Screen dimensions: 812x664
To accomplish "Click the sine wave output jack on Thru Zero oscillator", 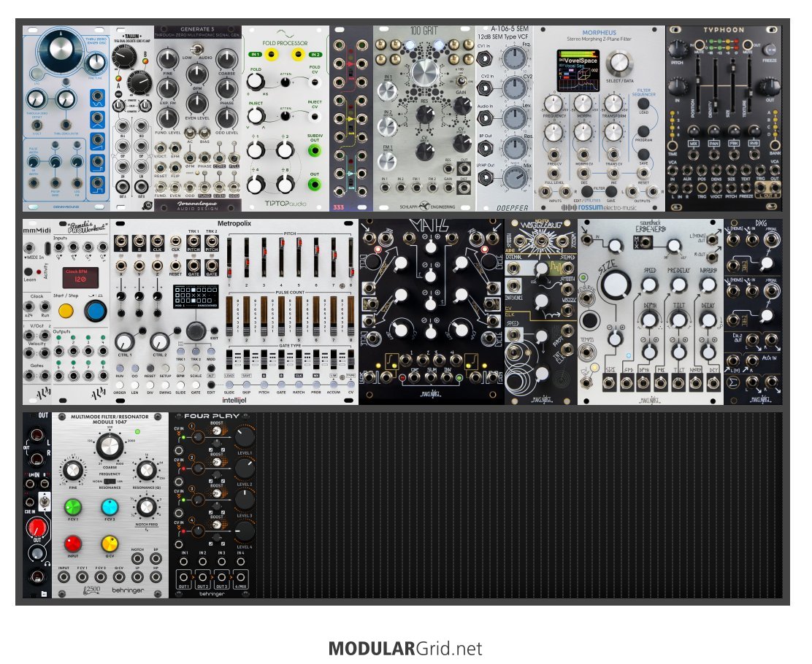I will click(x=97, y=97).
